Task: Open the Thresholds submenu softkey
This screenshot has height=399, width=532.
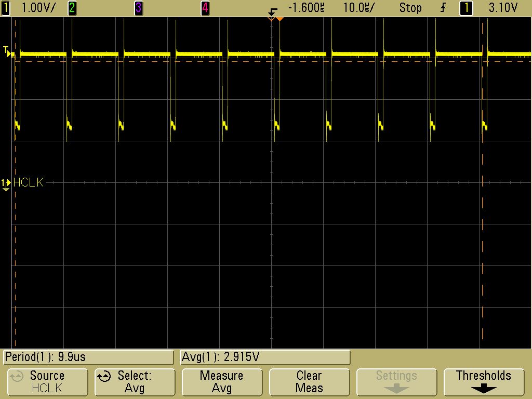Action: 484,382
